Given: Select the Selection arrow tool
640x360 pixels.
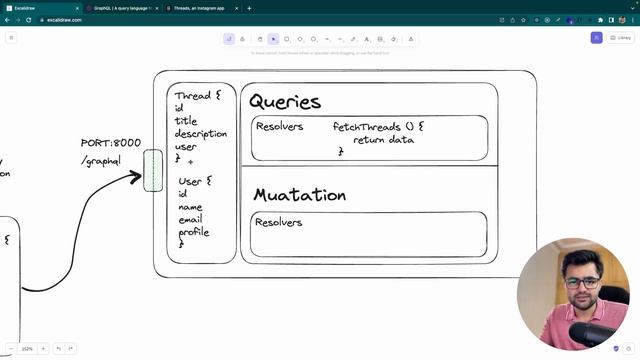Looking at the screenshot, I should [x=273, y=39].
